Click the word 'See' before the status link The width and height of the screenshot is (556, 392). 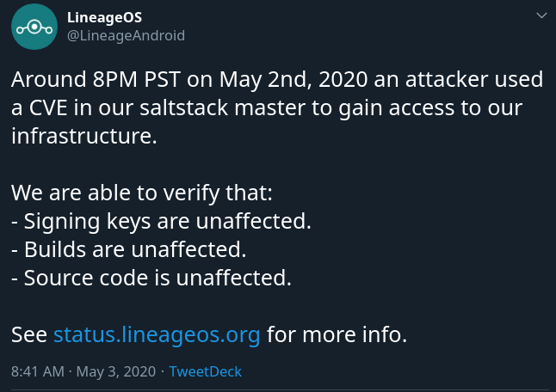tap(29, 334)
